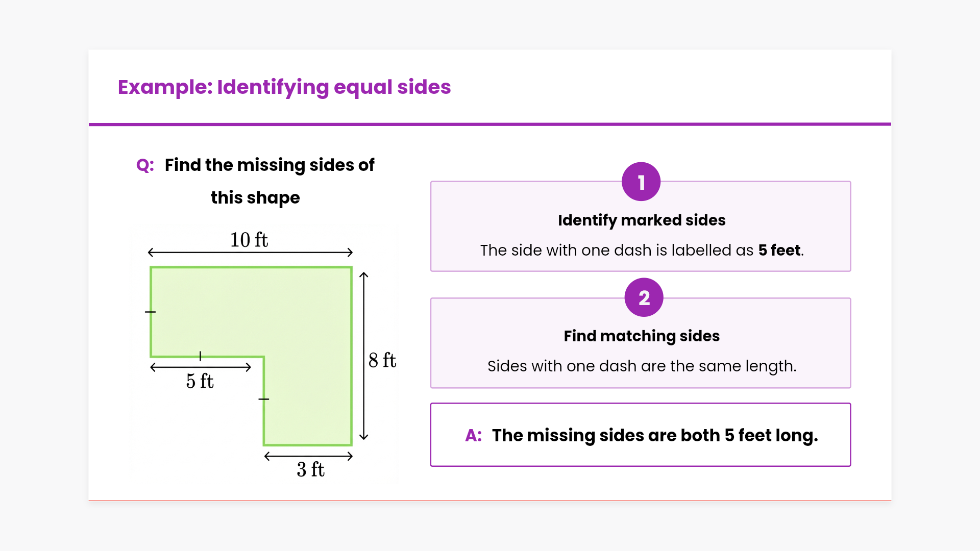Click the slide title "Example: Identifying equal sides"
980x551 pixels.
tap(284, 87)
